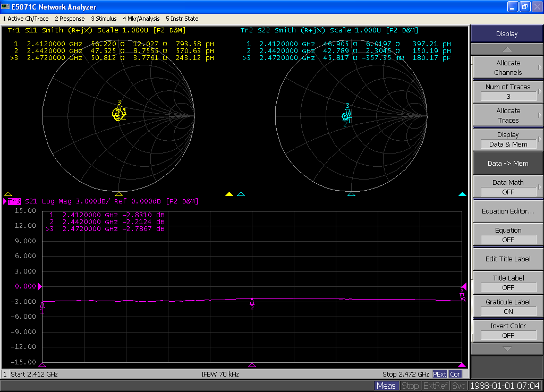Toggle the Invert Color softkey
544x392 pixels.
point(507,330)
